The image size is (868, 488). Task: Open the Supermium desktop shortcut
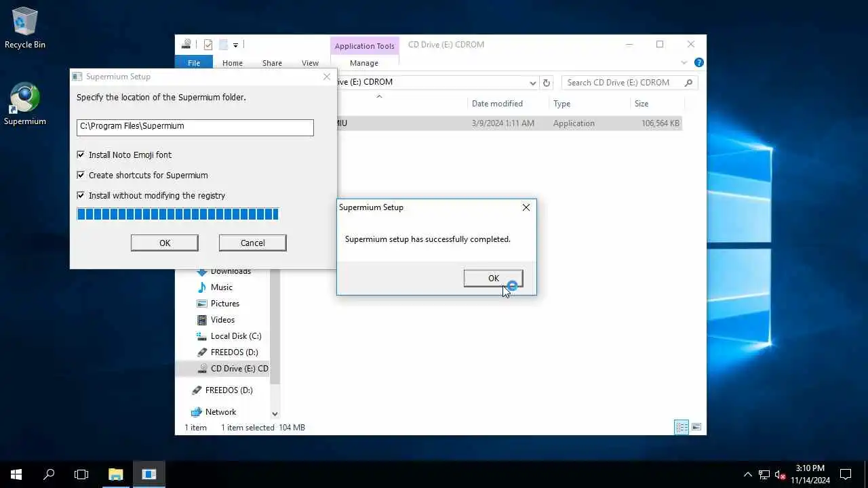click(25, 104)
